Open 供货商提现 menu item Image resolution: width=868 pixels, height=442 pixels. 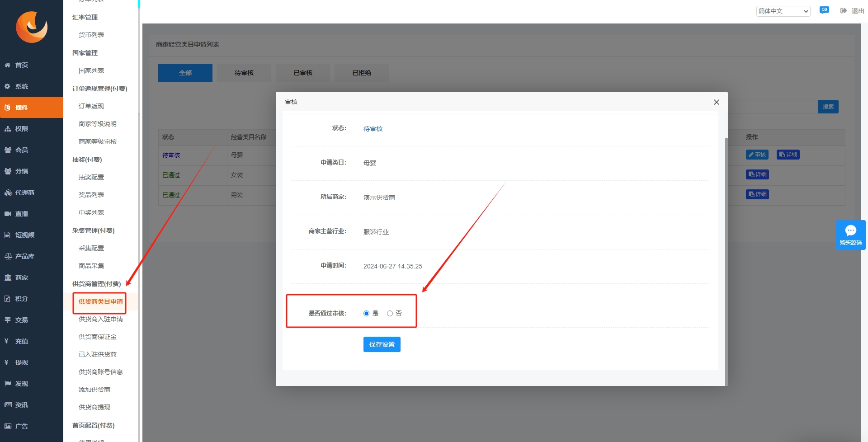click(x=94, y=407)
